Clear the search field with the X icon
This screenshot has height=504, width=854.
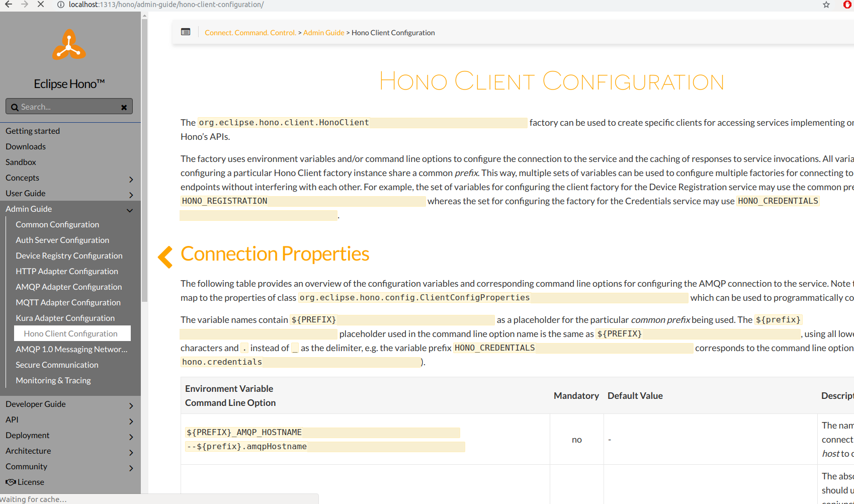(x=124, y=107)
